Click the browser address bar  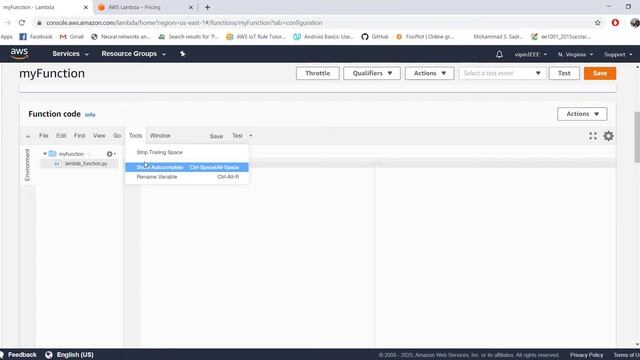point(314,23)
